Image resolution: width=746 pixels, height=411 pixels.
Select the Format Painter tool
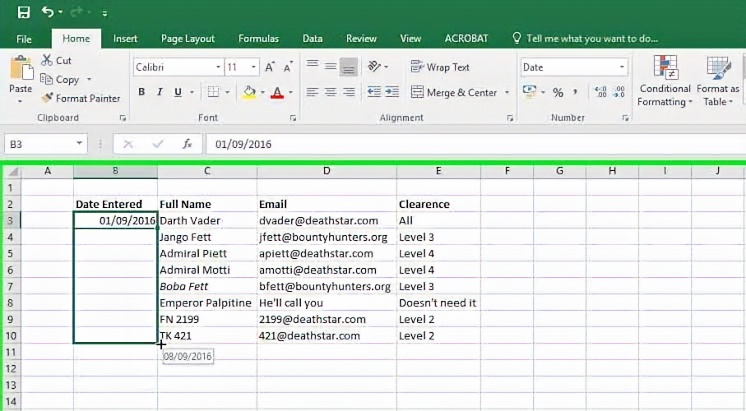pyautogui.click(x=80, y=98)
